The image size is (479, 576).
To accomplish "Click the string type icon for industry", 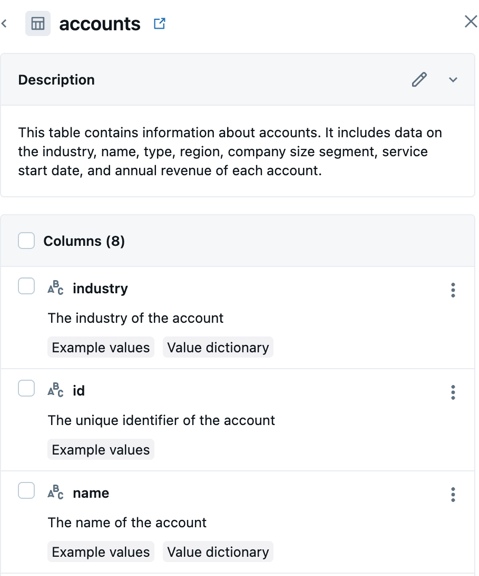I will pos(55,288).
